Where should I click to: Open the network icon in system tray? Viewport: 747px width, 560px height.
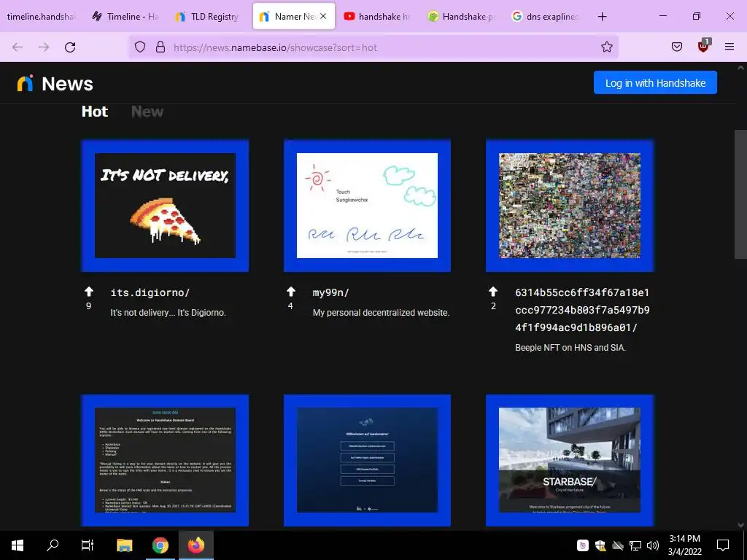point(635,545)
